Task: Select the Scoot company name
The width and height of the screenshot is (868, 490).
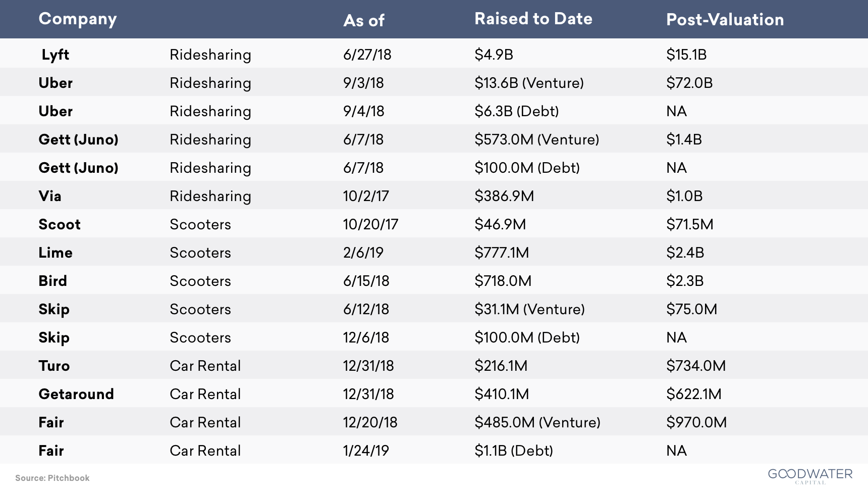Action: [60, 224]
